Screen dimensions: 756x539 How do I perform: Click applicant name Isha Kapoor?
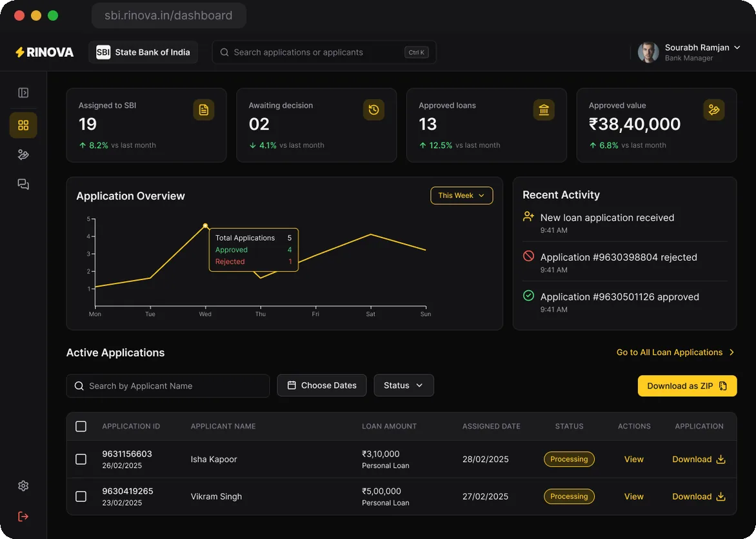tap(214, 460)
